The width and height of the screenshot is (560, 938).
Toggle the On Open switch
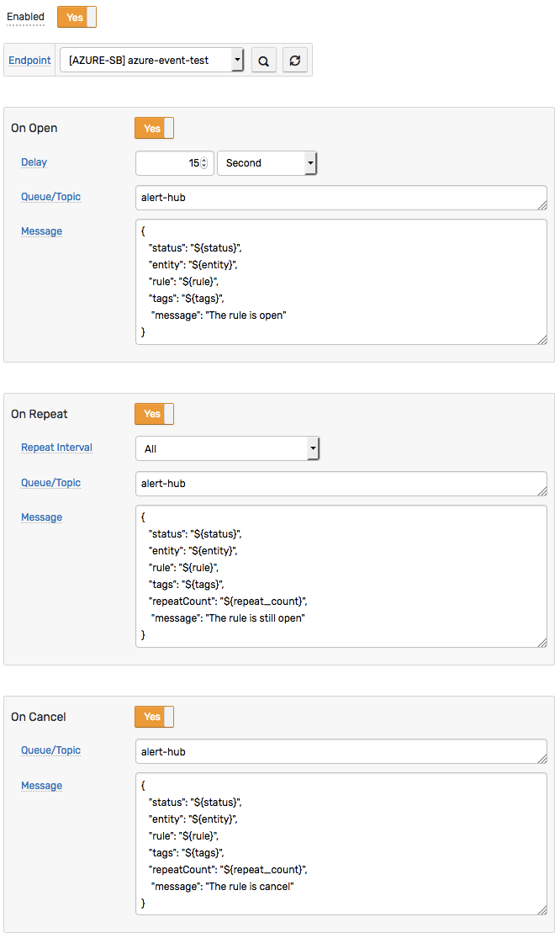tap(154, 128)
